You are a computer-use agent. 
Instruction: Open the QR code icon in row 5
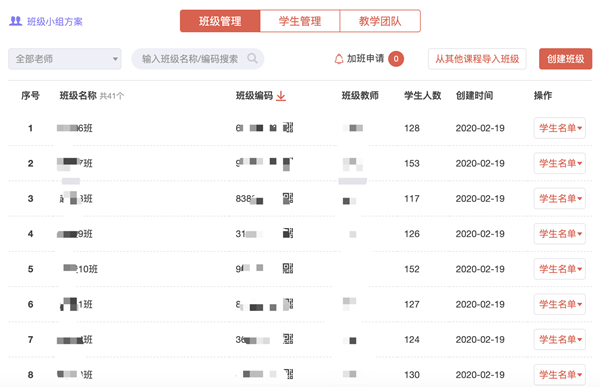point(288,269)
